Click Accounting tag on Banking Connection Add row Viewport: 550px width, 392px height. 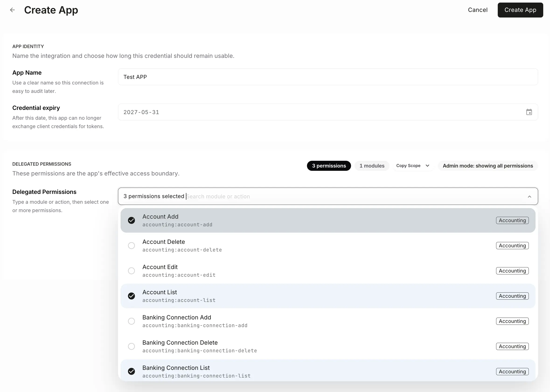(x=512, y=321)
